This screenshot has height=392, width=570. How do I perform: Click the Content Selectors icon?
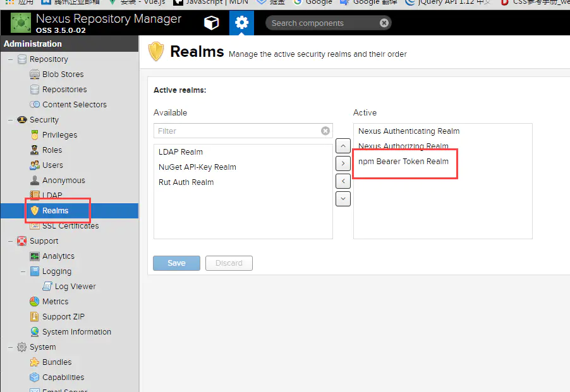point(35,105)
